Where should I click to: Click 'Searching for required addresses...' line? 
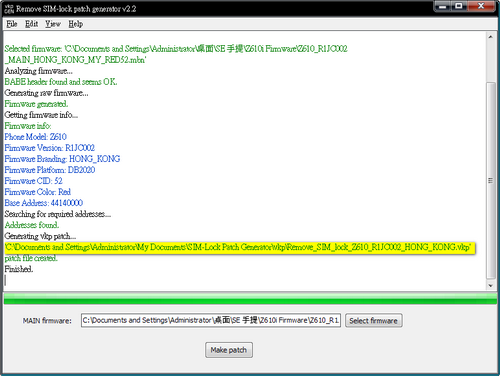[58, 214]
